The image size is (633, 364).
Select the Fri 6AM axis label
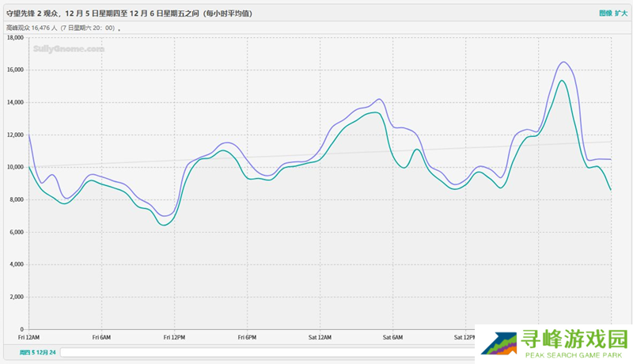point(101,336)
